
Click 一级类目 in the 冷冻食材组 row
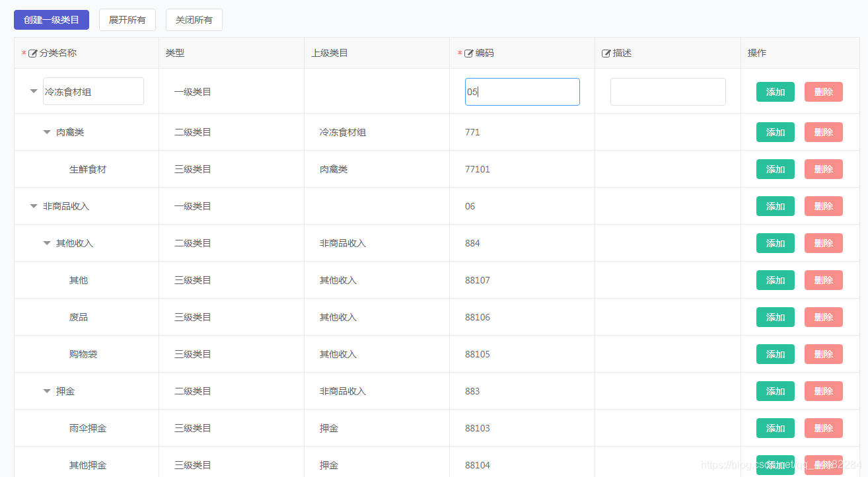pyautogui.click(x=193, y=92)
